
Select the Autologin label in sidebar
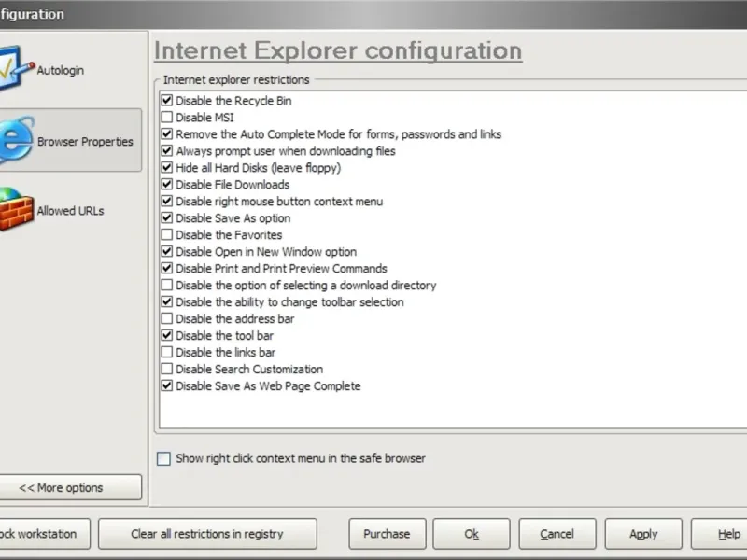61,71
